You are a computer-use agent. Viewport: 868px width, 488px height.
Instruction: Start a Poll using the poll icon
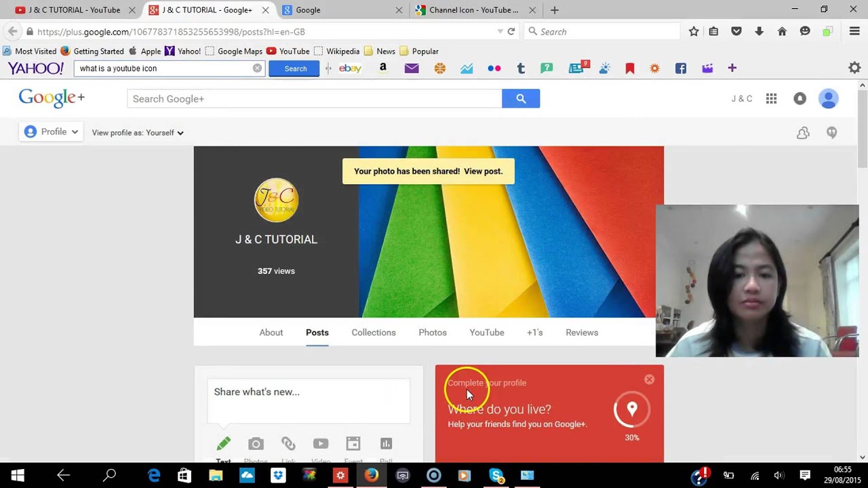(386, 444)
